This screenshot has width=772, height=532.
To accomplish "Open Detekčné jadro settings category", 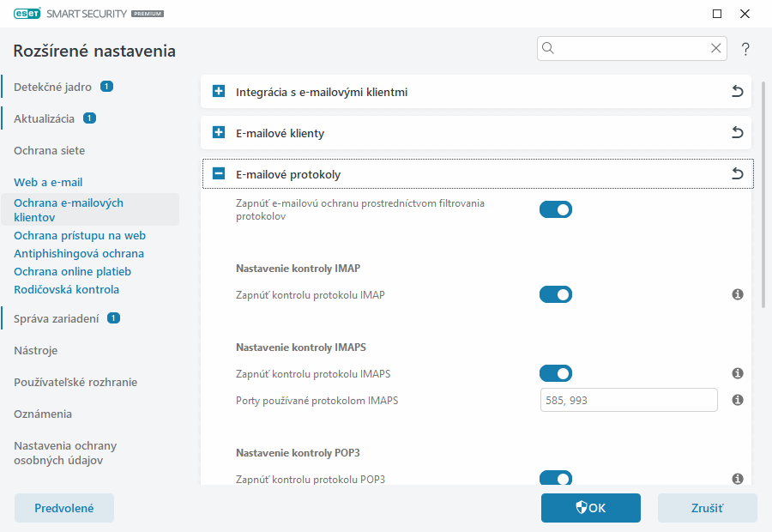I will pos(52,87).
